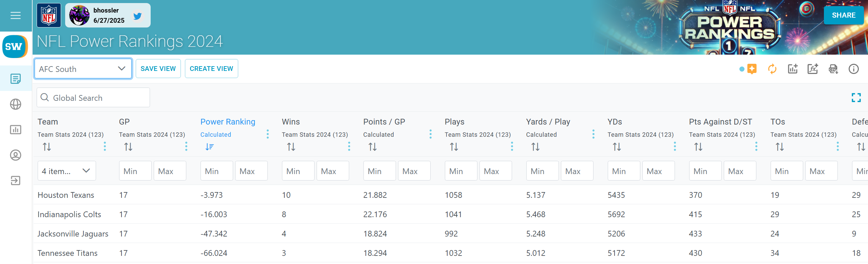
Task: Open TOs column options menu
Action: coord(838,146)
